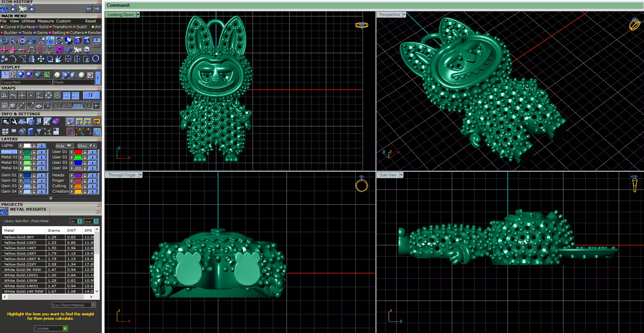Click Reset in the main menu

[x=91, y=21]
